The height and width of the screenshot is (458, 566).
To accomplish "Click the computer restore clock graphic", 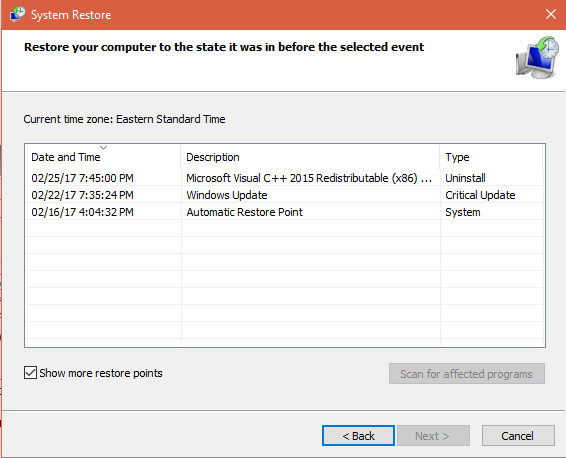I will (x=537, y=58).
